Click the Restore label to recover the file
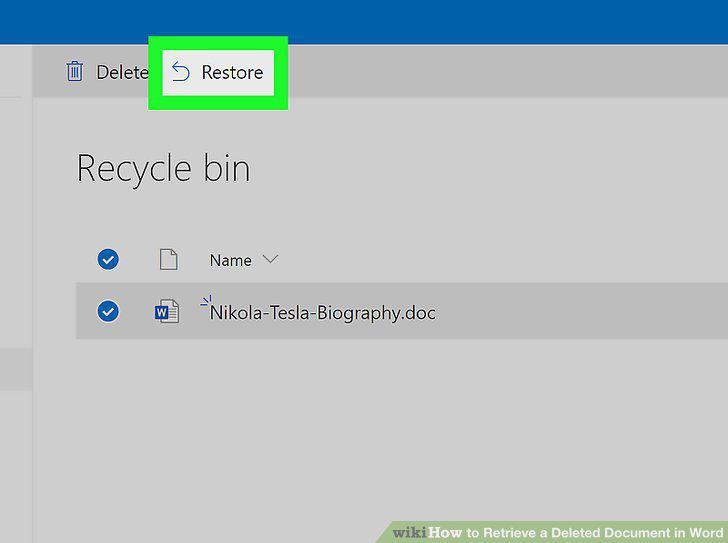This screenshot has width=728, height=543. click(x=232, y=72)
